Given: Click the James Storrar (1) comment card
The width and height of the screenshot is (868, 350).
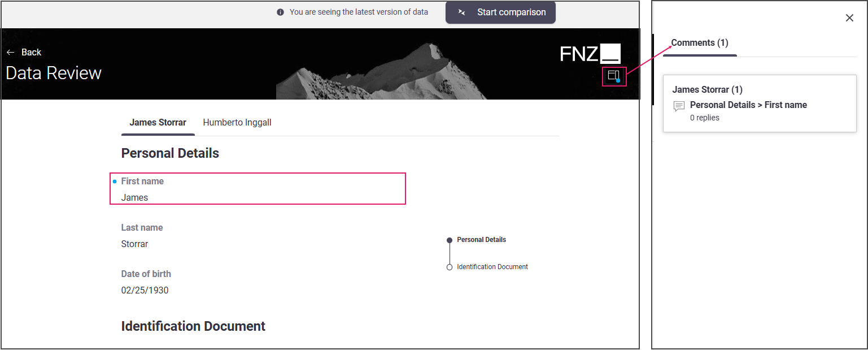Looking at the screenshot, I should pyautogui.click(x=760, y=103).
